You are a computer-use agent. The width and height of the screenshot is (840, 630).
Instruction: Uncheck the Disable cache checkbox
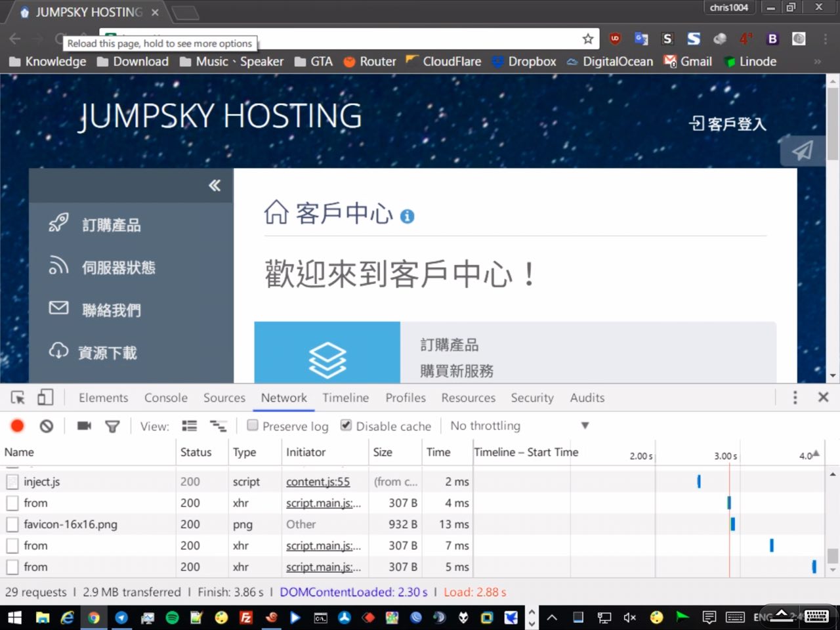coord(346,425)
